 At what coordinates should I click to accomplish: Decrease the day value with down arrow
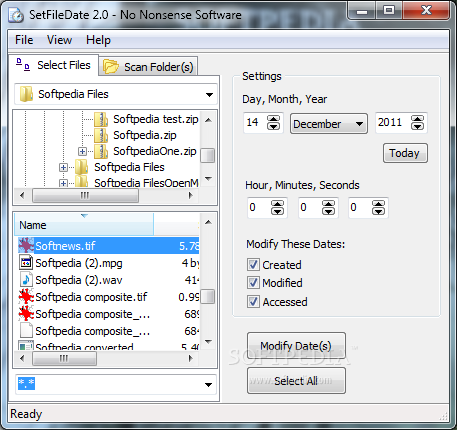point(274,126)
